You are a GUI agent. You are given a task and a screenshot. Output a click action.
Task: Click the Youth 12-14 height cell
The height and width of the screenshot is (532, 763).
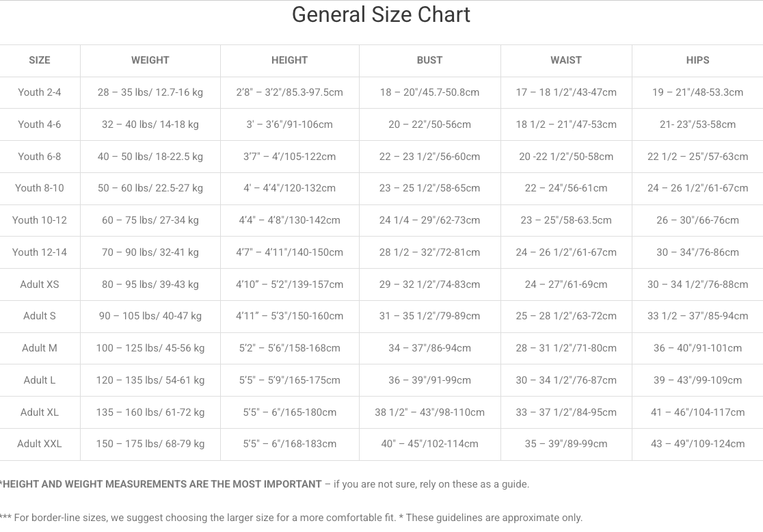pyautogui.click(x=289, y=252)
